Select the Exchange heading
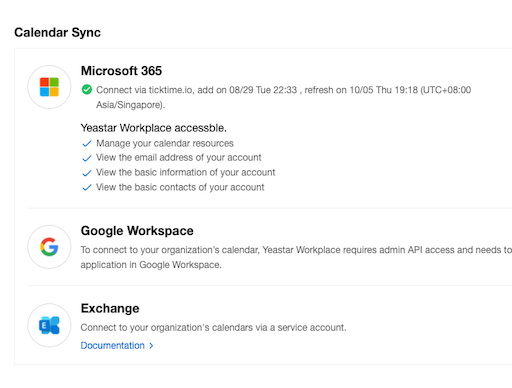Screen dimensions: 512x388 point(110,308)
